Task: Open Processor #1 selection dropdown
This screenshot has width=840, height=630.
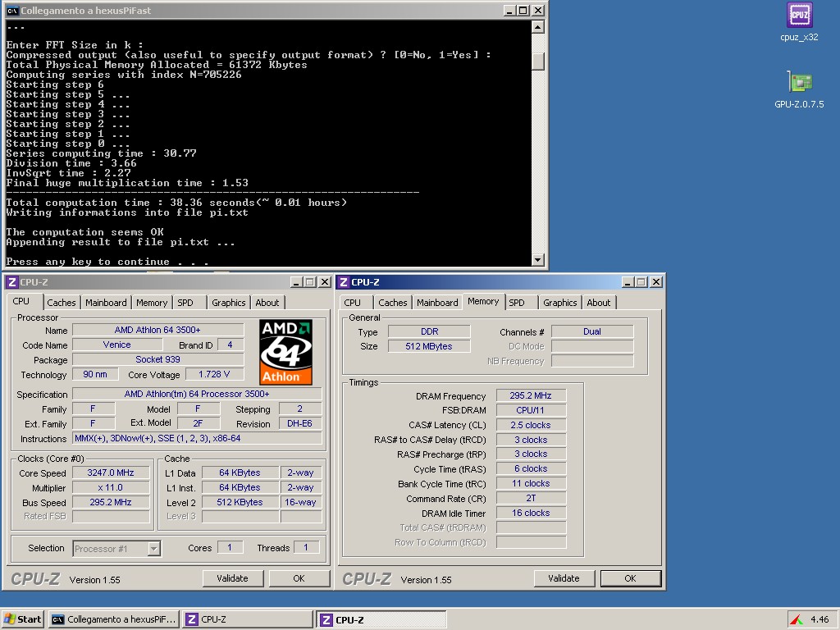Action: point(153,549)
